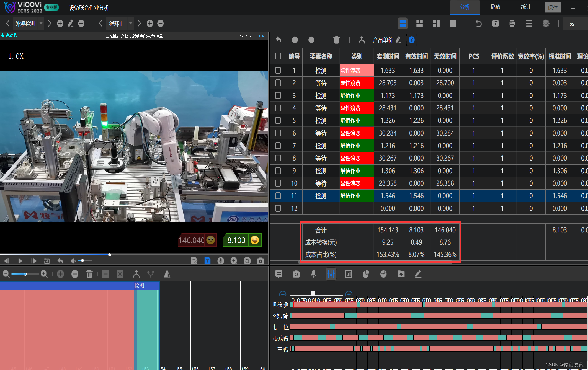The height and width of the screenshot is (370, 588).
Task: Expand the 外观检测 dropdown
Action: [x=41, y=24]
